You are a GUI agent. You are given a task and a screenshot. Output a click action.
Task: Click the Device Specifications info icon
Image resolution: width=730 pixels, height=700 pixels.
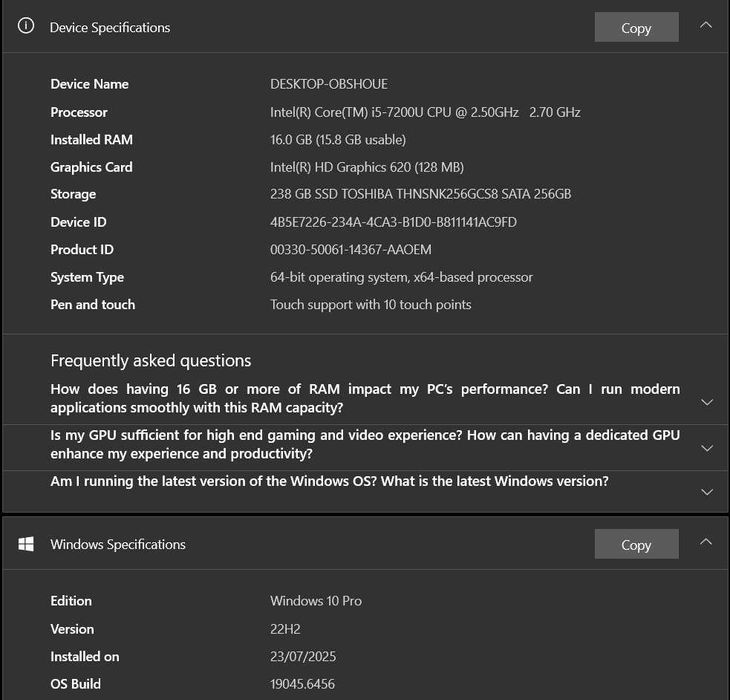tap(26, 26)
